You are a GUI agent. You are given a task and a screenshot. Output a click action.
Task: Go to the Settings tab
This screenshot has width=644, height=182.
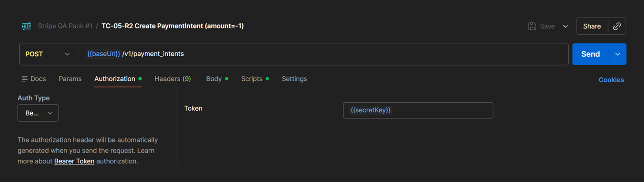tap(294, 79)
